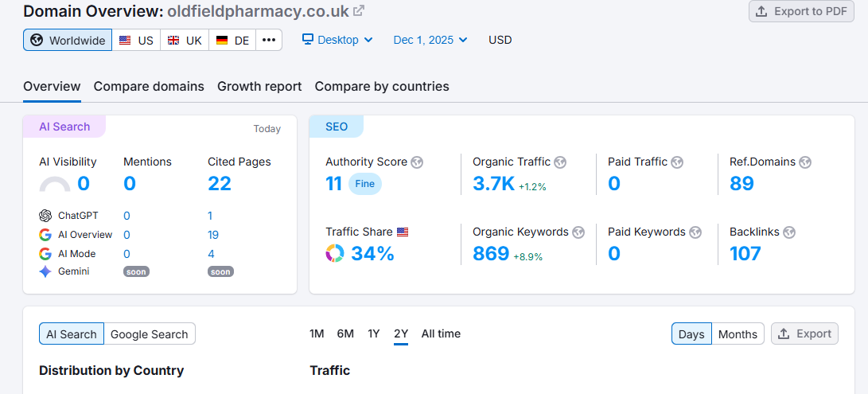
Task: Select Days granularity toggle
Action: tap(691, 334)
